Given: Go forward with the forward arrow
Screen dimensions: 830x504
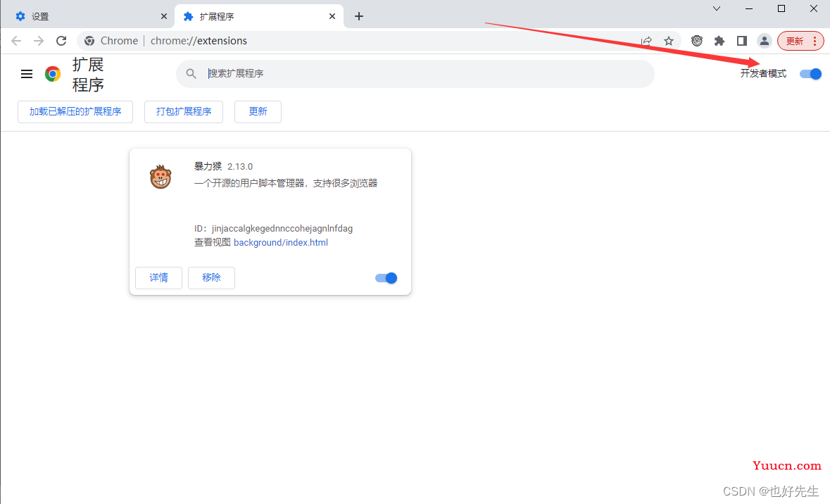Looking at the screenshot, I should click(x=39, y=41).
